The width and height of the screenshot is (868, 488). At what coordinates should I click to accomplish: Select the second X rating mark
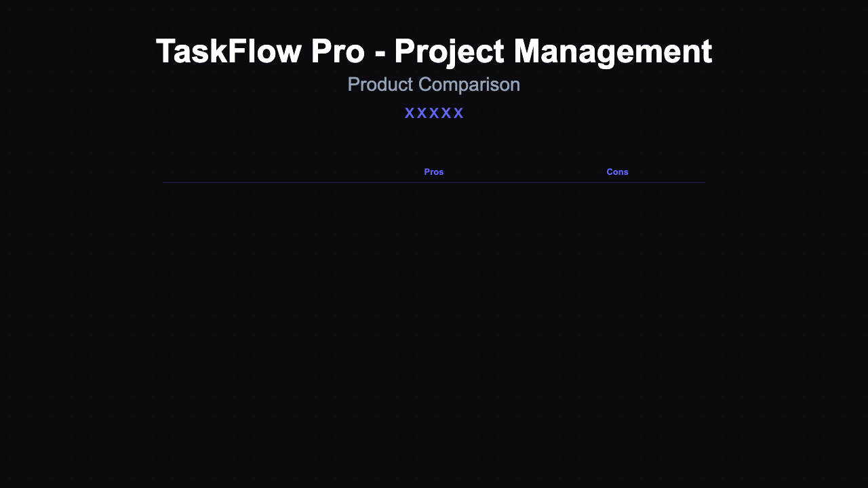[422, 113]
